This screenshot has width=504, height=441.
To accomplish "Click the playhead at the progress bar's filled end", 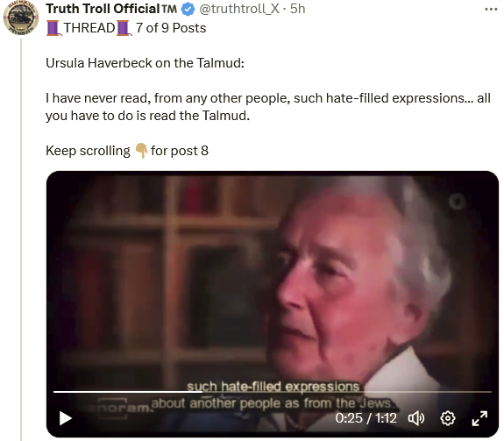I will click(202, 392).
